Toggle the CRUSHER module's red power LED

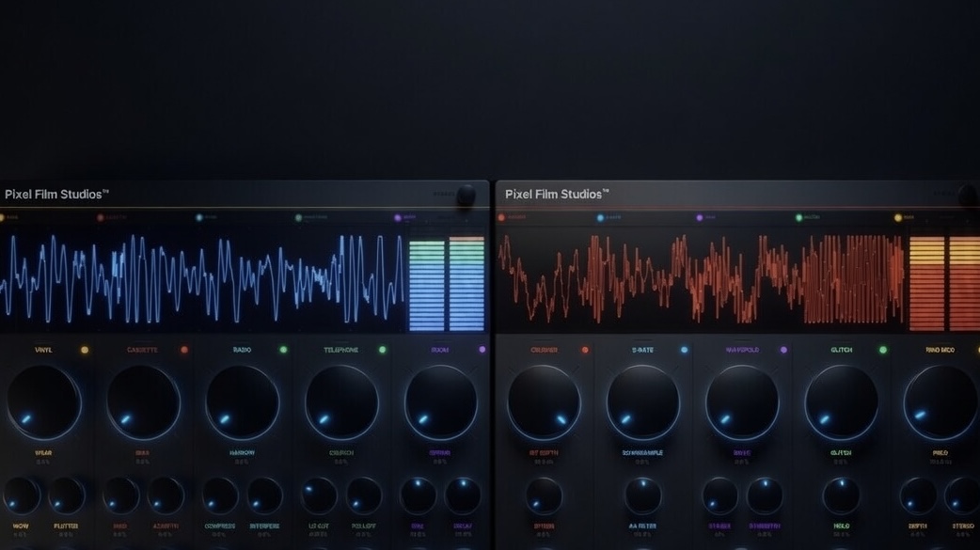click(x=585, y=350)
